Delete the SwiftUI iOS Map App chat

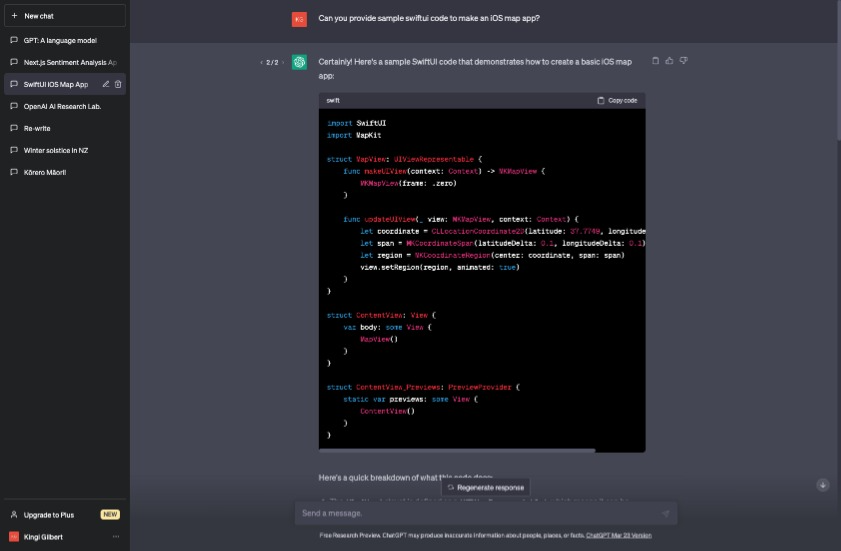[118, 84]
